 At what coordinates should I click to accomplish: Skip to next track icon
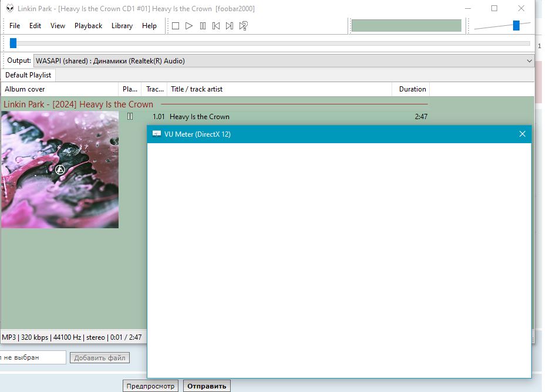[230, 26]
